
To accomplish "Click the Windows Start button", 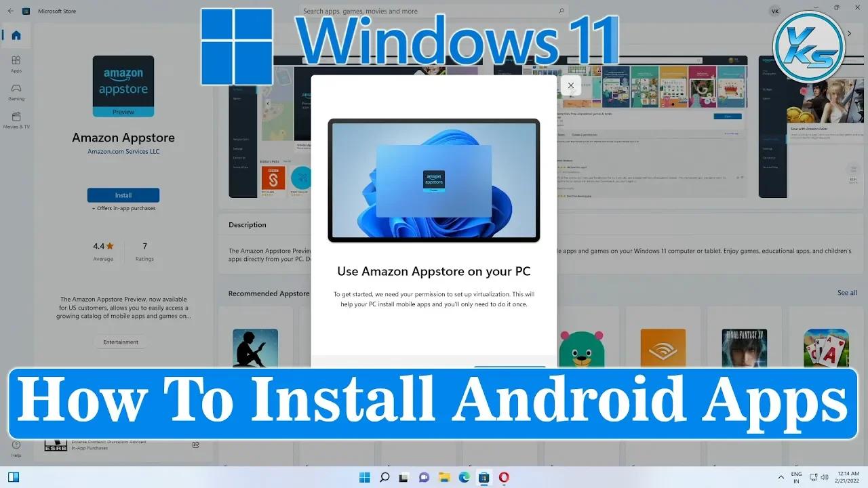I will [x=364, y=478].
